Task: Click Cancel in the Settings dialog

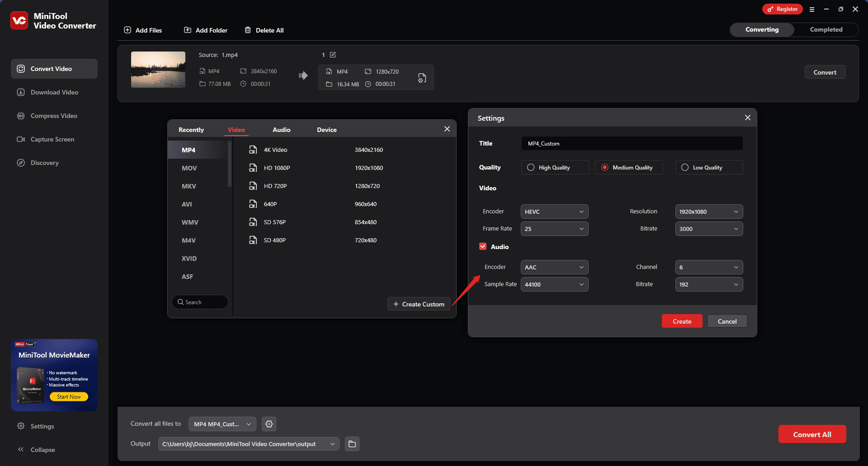Action: [x=727, y=321]
